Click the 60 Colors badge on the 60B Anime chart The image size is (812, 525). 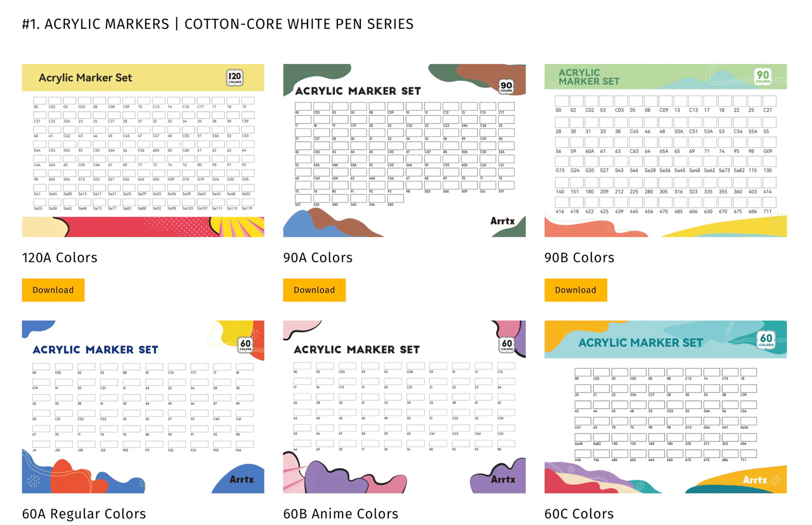pos(507,345)
